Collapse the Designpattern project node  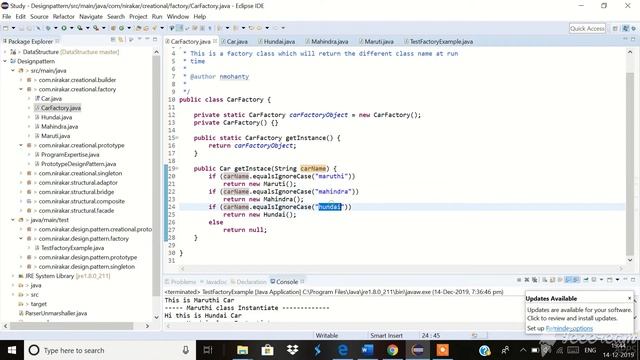pyautogui.click(x=5, y=61)
